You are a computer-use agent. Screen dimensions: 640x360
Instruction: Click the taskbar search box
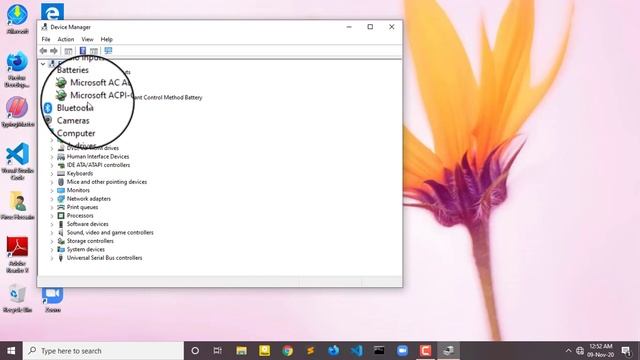point(103,351)
